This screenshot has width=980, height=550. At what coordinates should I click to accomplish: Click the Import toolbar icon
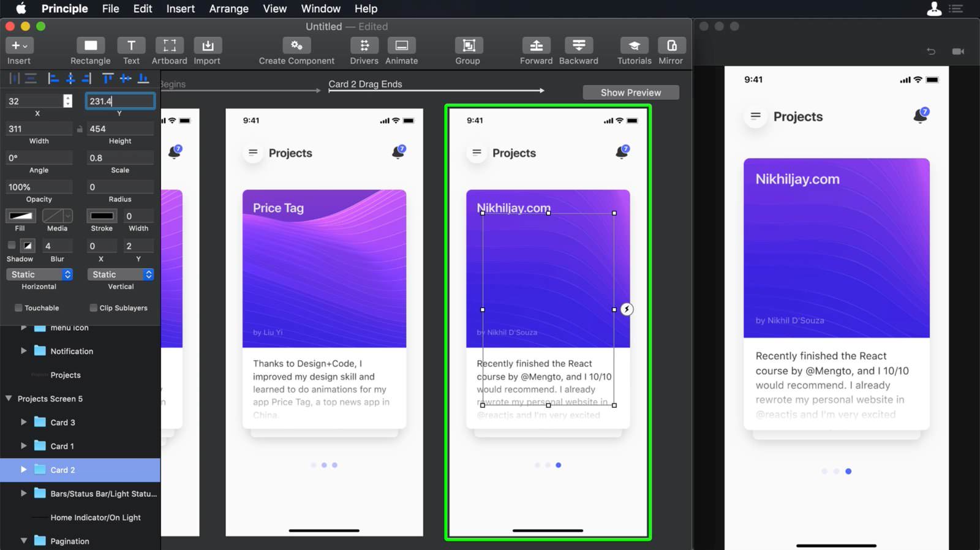208,45
